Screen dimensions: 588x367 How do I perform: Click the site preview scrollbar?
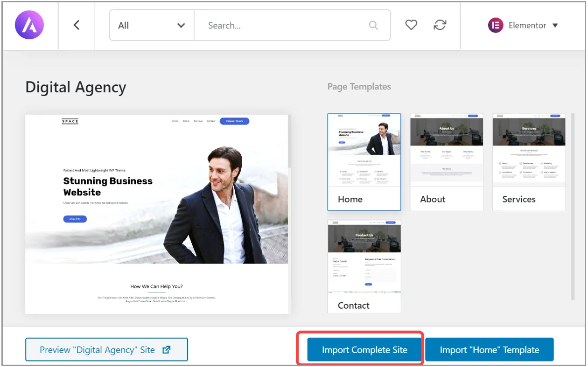pyautogui.click(x=289, y=142)
